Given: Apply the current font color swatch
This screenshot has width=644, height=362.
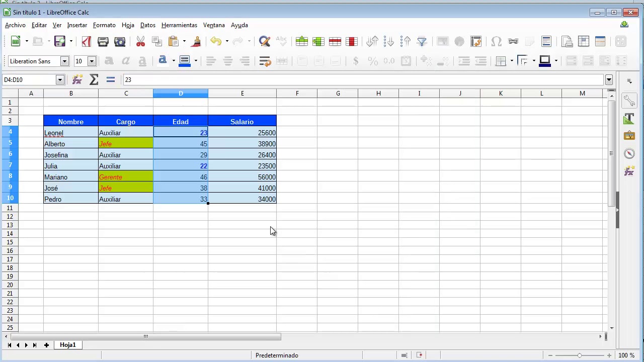Looking at the screenshot, I should point(163,61).
